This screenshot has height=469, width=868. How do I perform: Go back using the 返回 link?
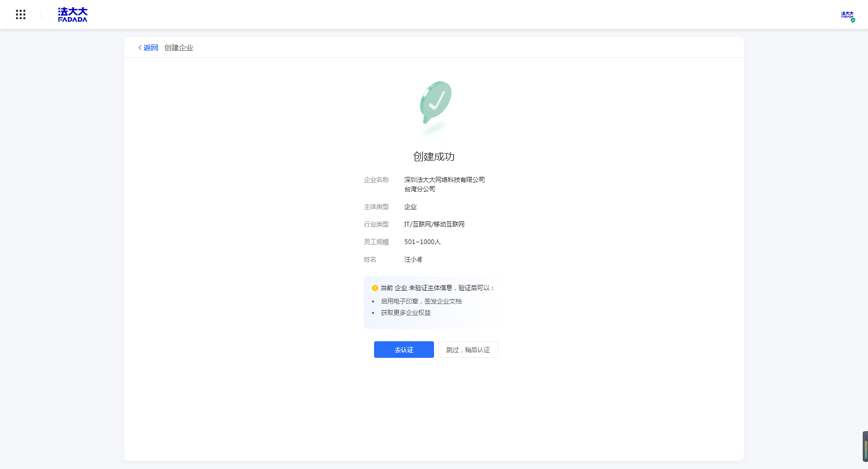[148, 48]
